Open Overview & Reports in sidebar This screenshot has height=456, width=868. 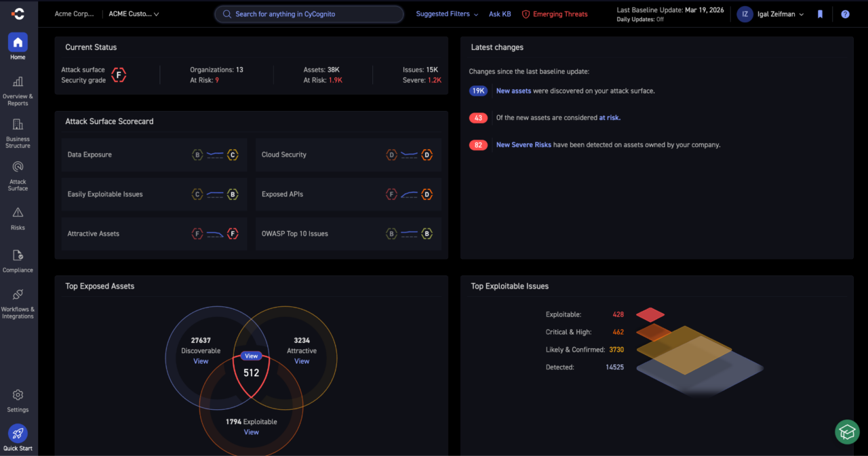coord(18,83)
